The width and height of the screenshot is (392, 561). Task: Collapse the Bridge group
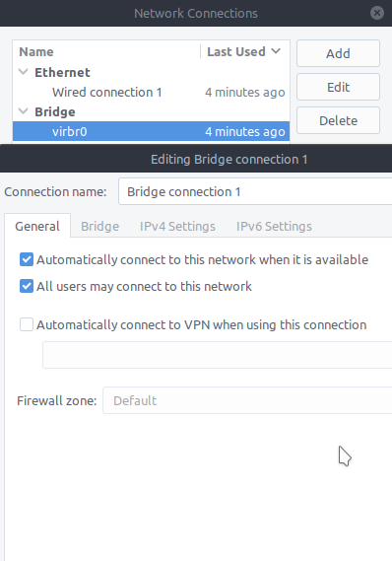(24, 111)
